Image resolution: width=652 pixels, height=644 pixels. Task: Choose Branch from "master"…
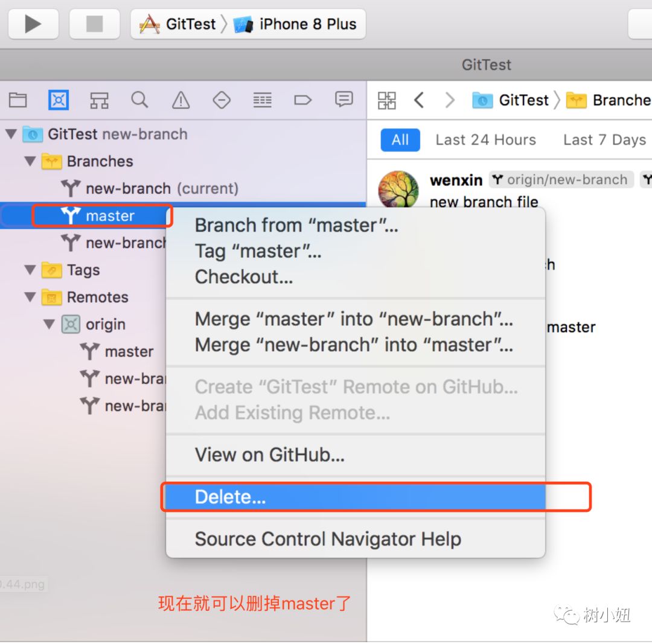click(x=356, y=225)
